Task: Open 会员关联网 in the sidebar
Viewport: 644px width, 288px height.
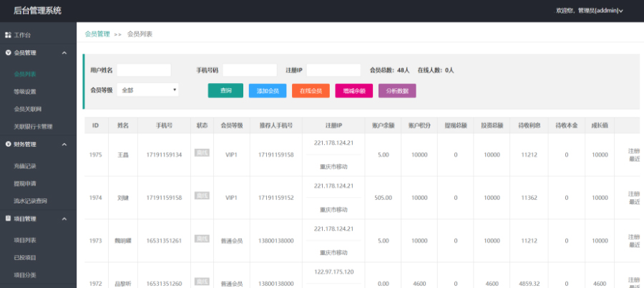Action: click(x=28, y=109)
